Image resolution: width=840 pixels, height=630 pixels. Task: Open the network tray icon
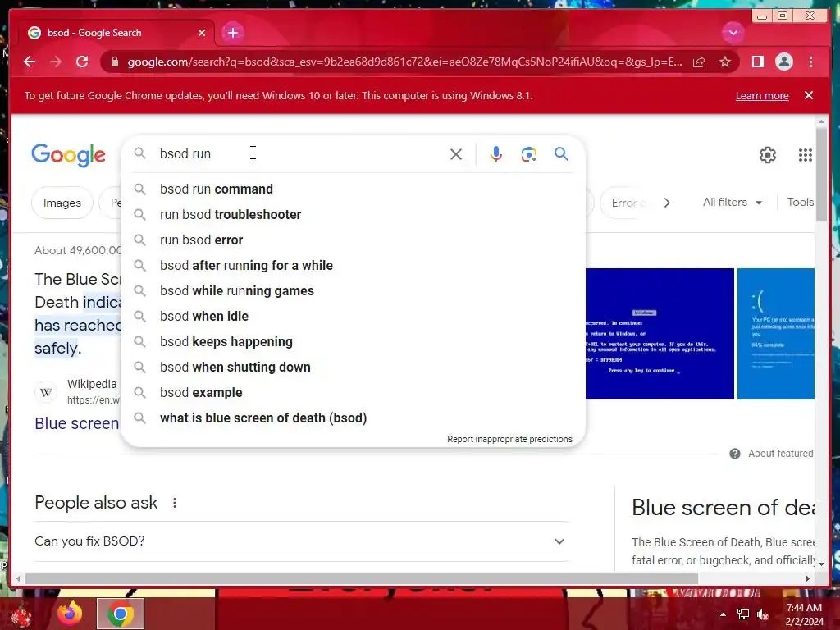click(743, 614)
